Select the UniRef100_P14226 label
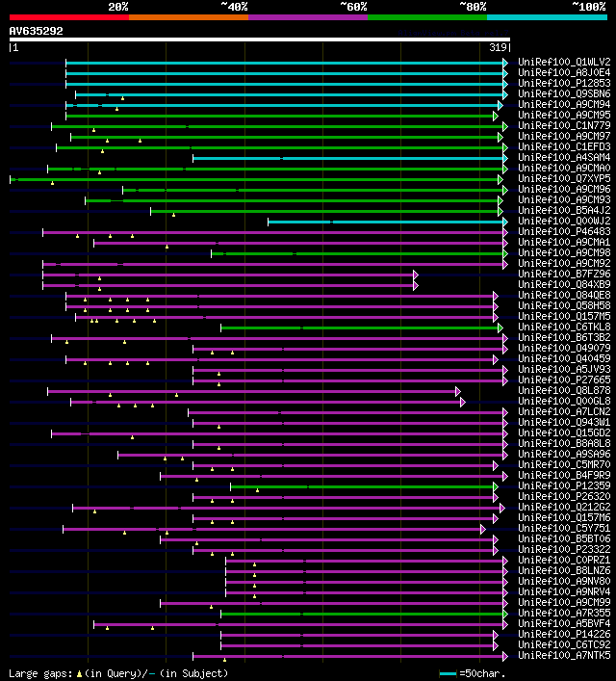 coord(564,635)
